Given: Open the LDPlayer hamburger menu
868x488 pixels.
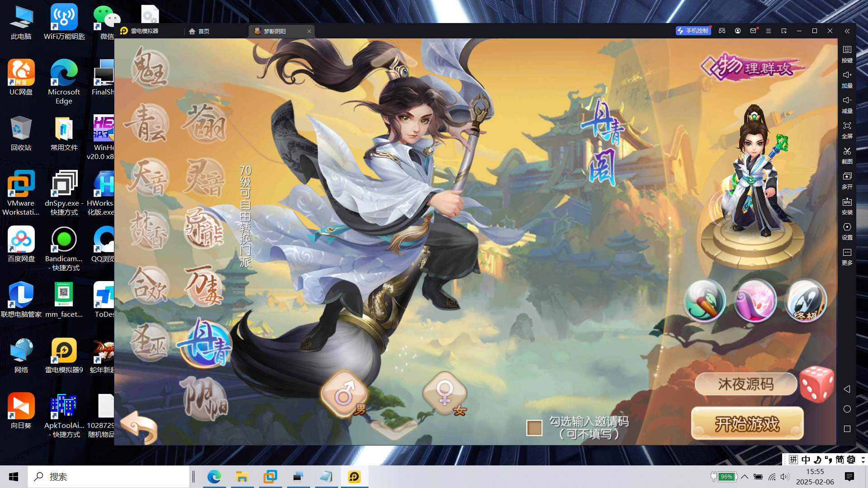Looking at the screenshot, I should coord(769,31).
